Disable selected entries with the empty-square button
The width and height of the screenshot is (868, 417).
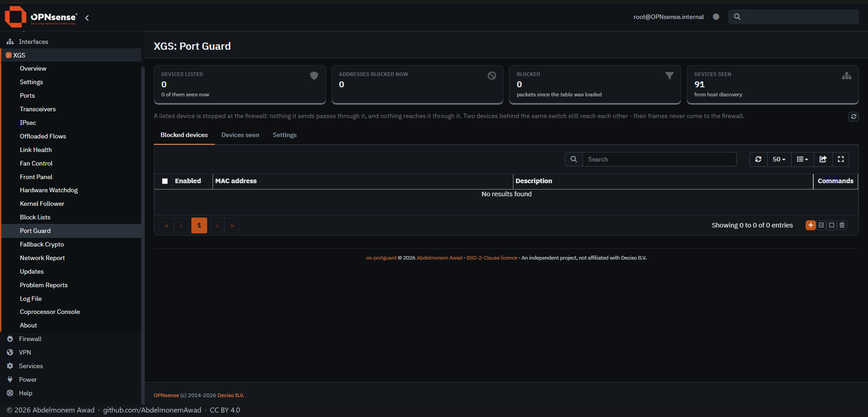(x=831, y=225)
